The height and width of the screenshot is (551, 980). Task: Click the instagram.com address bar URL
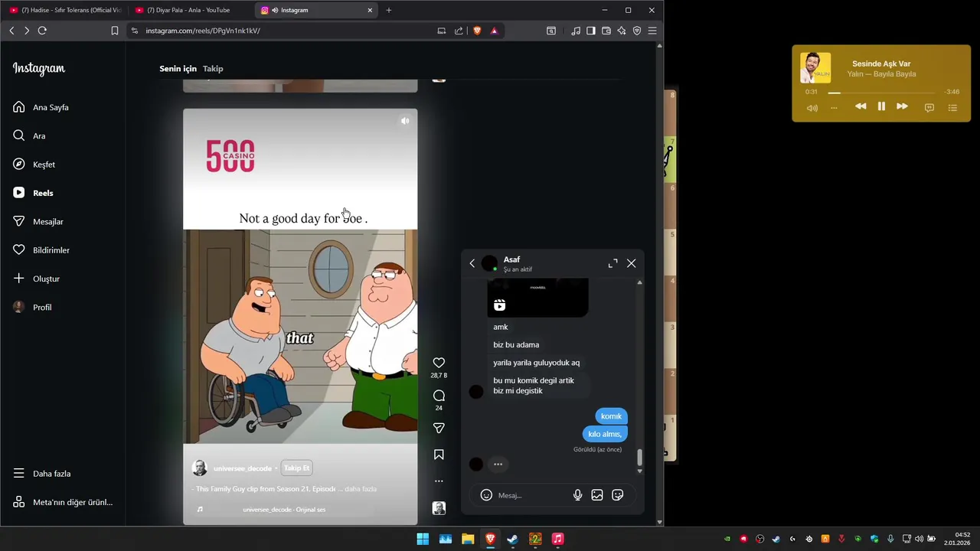click(203, 31)
